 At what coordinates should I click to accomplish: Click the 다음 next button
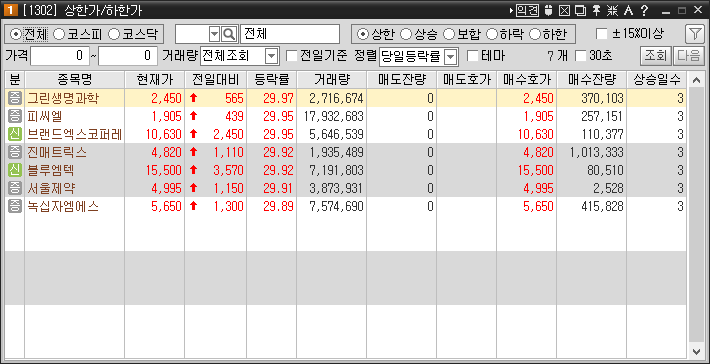pyautogui.click(x=688, y=56)
